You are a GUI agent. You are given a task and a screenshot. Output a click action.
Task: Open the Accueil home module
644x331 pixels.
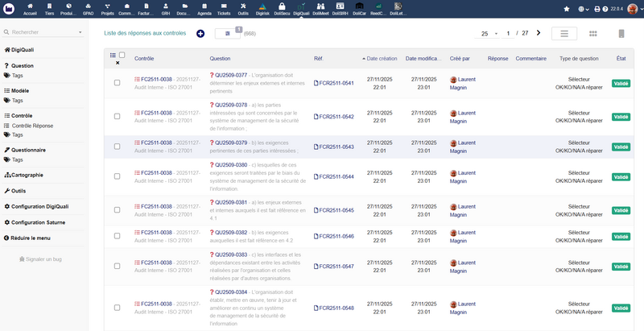30,9
